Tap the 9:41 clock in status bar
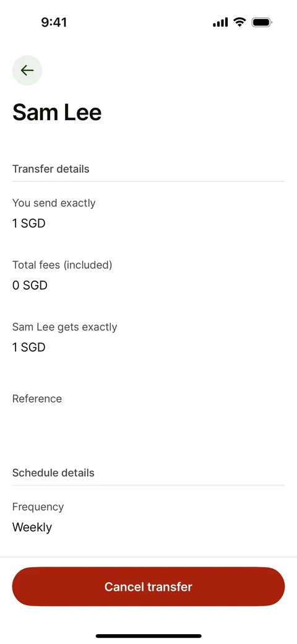 tap(54, 22)
